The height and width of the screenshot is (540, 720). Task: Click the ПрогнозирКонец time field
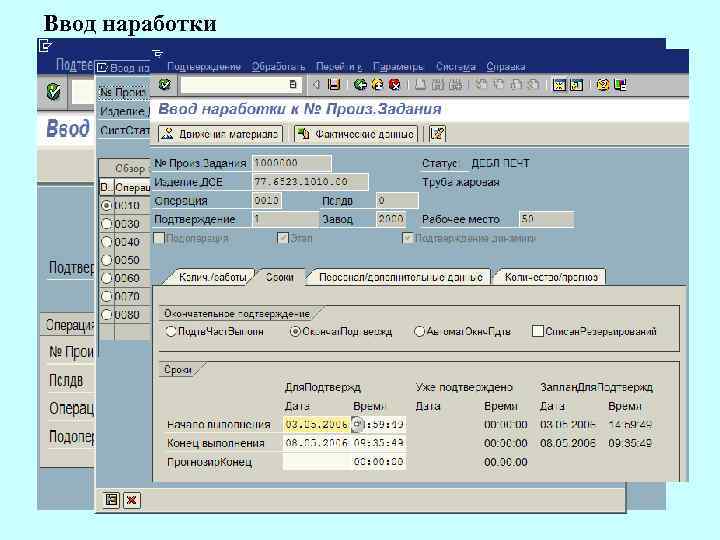(x=378, y=462)
